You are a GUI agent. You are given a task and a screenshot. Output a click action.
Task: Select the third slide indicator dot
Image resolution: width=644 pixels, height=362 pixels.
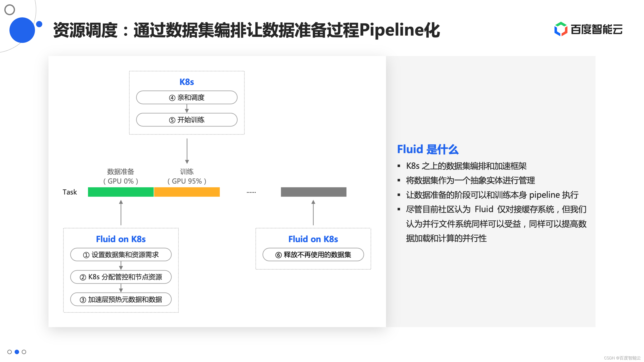(x=24, y=352)
